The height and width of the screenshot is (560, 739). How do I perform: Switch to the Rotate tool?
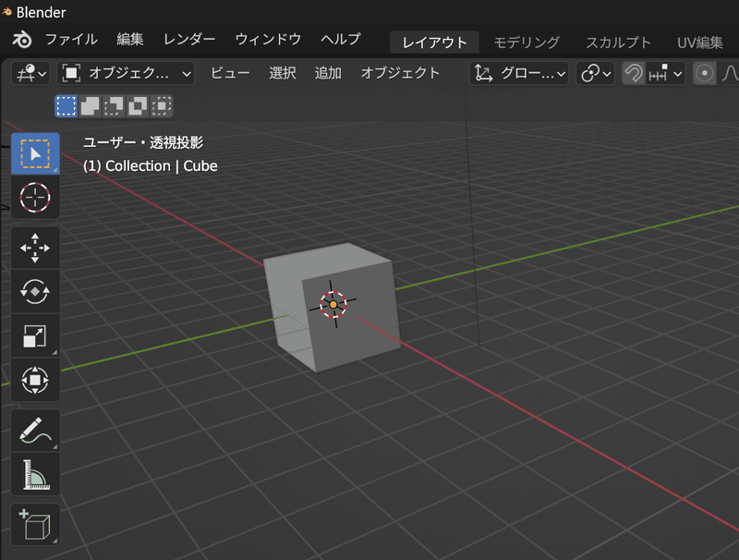[x=35, y=291]
